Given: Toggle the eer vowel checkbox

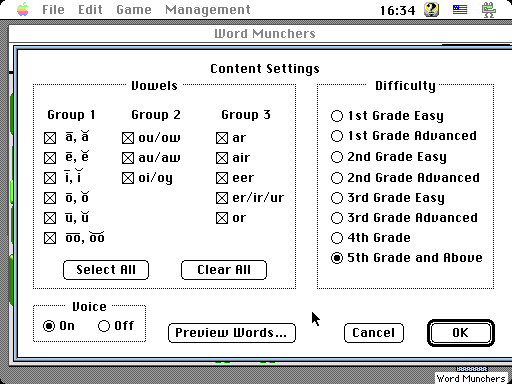Looking at the screenshot, I should tap(222, 178).
